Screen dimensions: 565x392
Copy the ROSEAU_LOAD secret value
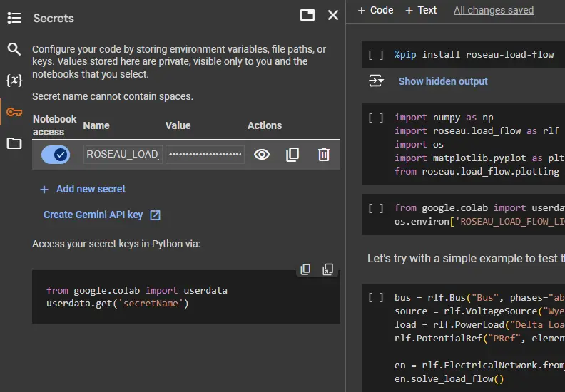pos(292,155)
